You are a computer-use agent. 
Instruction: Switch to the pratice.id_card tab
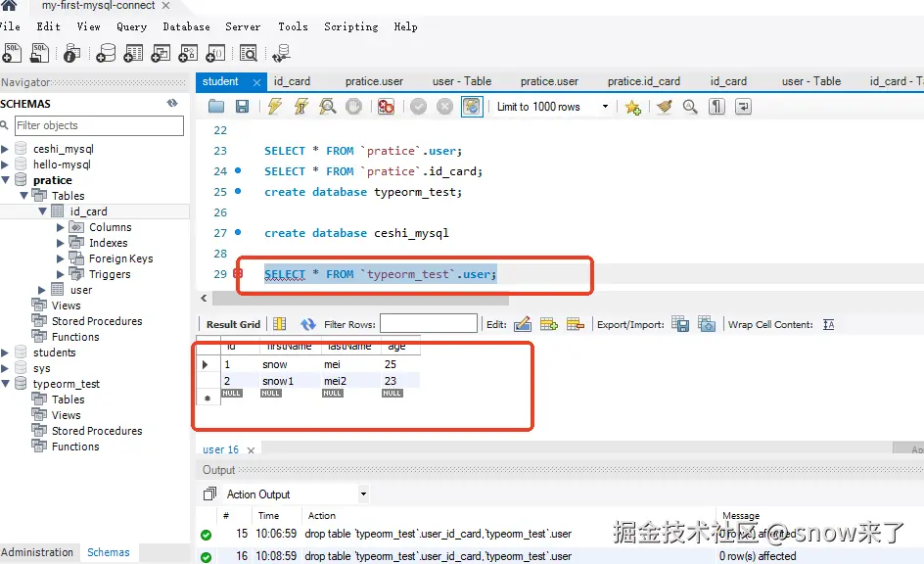(x=643, y=81)
